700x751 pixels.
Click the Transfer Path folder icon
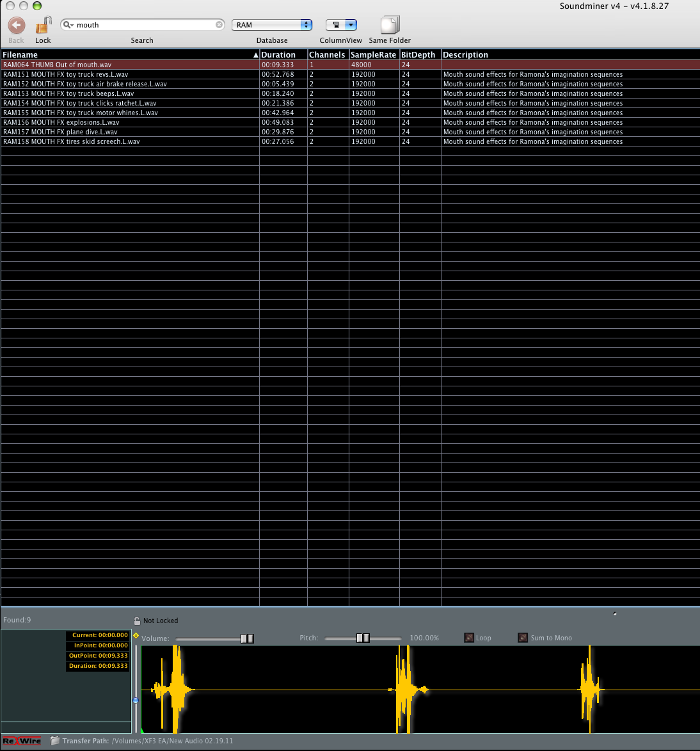tap(55, 741)
